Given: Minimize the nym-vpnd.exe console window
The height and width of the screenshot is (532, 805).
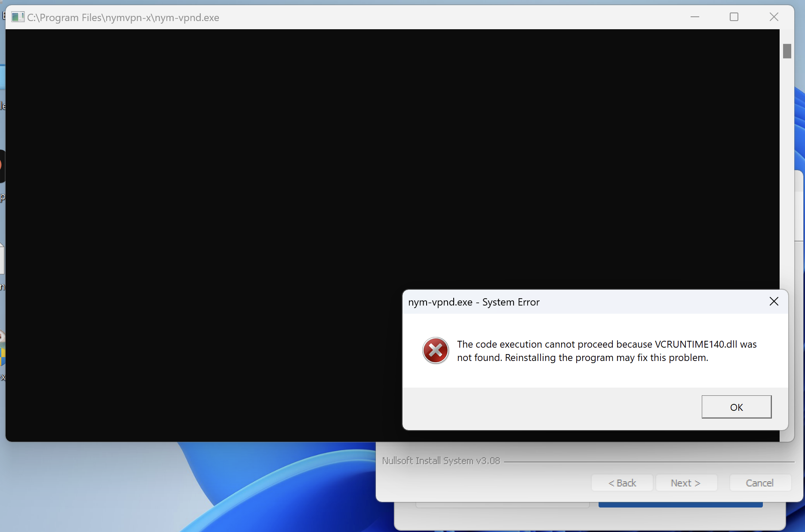Looking at the screenshot, I should [695, 17].
